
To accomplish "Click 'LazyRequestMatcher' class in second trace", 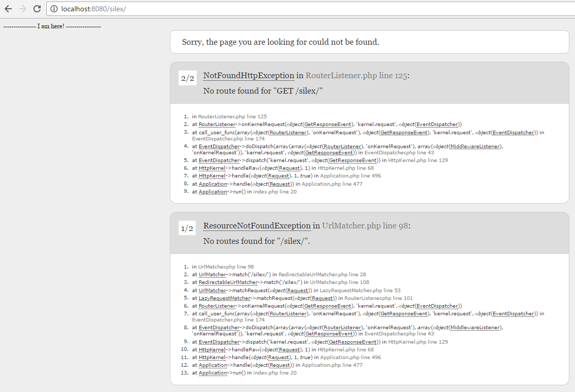I will [x=224, y=298].
